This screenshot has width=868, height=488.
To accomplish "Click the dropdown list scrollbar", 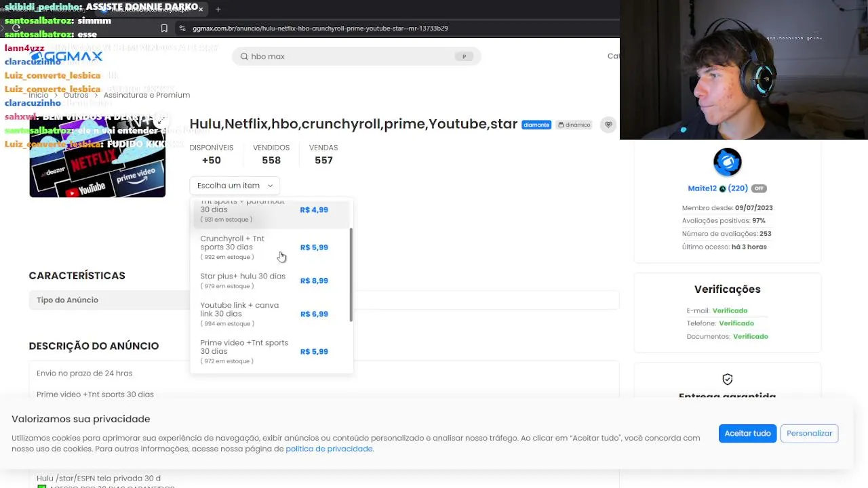I will 351,274.
